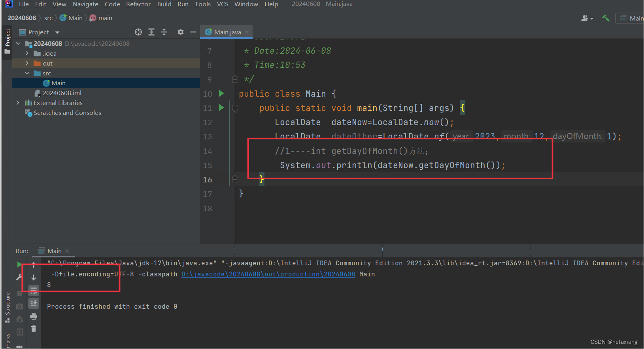644x349 pixels.
Task: Open the Run menu
Action: [183, 4]
